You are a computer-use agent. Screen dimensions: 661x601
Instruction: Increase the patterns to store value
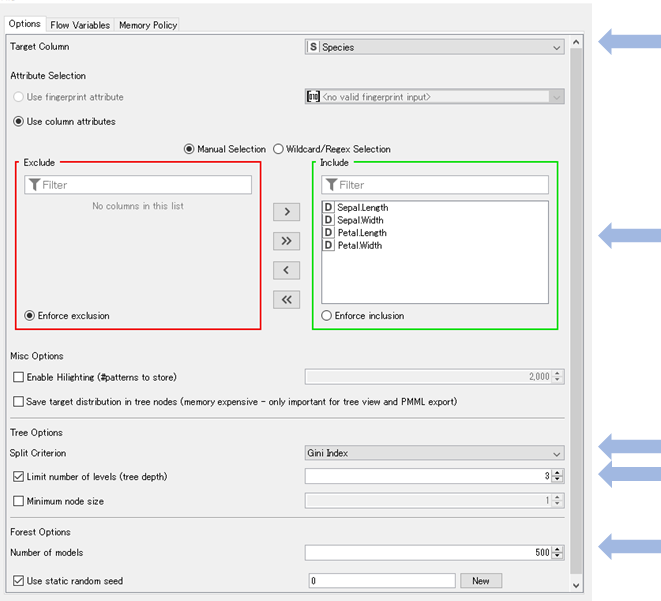(x=558, y=373)
